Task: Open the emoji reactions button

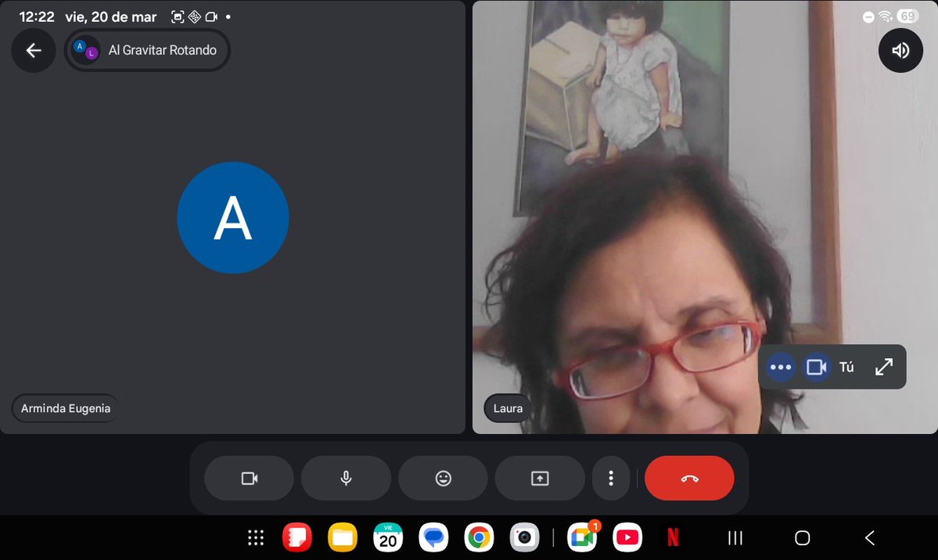Action: point(443,478)
